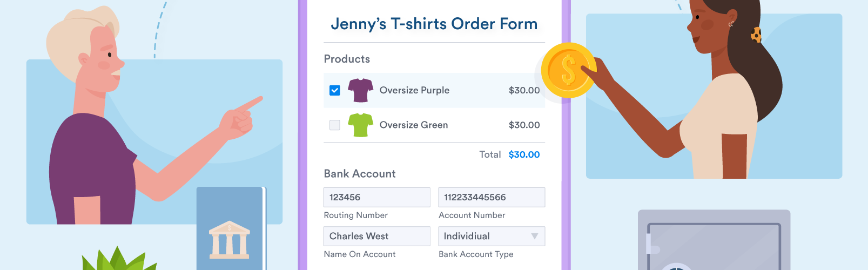
Task: Uncheck the Oversize Purple checkbox
Action: (x=335, y=90)
